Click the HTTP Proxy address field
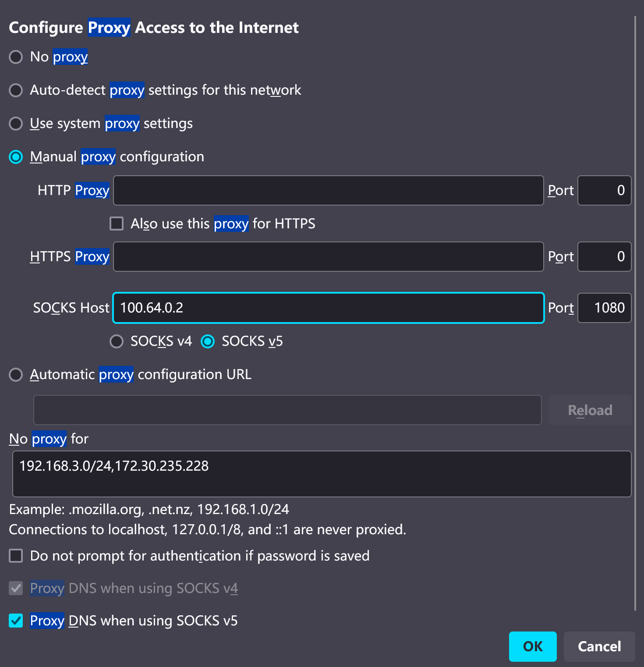This screenshot has height=667, width=644. 328,191
